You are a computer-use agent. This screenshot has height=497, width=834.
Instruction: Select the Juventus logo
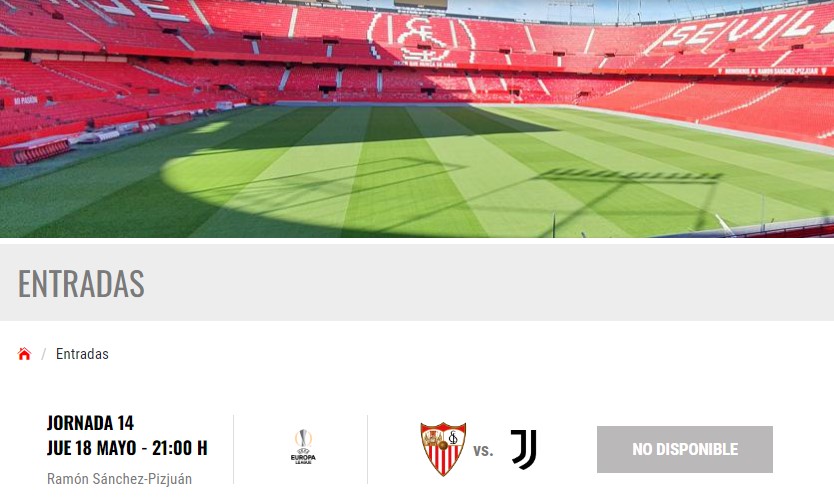click(523, 450)
